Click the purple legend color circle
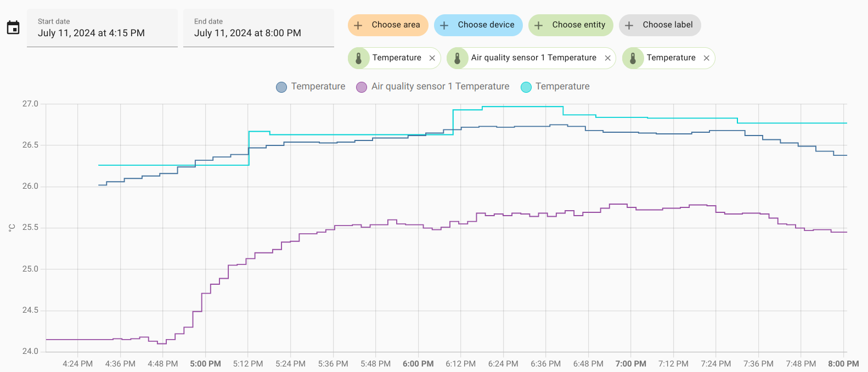This screenshot has height=372, width=868. pos(362,87)
